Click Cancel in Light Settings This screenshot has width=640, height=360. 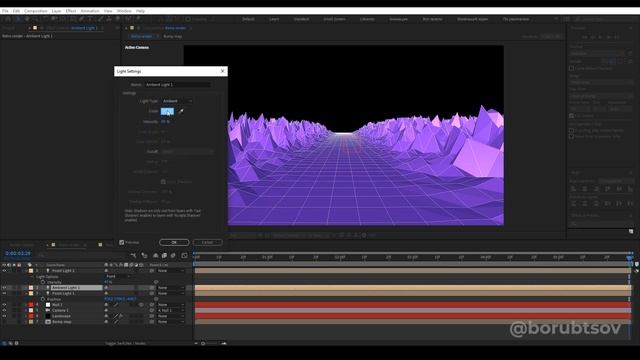coord(207,242)
